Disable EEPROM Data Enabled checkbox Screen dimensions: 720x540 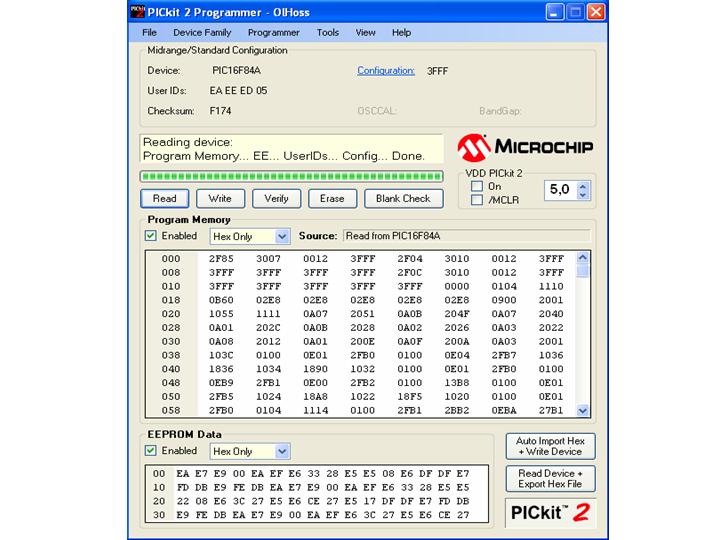151,450
